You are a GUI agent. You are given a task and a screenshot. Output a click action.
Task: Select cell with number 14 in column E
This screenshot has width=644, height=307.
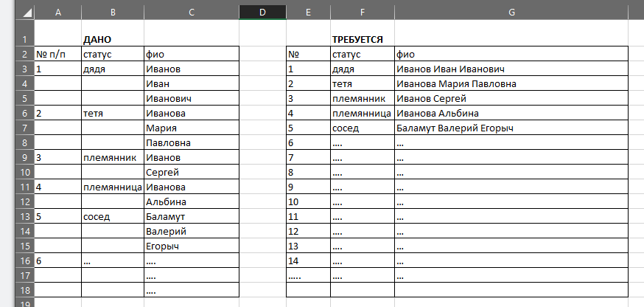coord(309,261)
